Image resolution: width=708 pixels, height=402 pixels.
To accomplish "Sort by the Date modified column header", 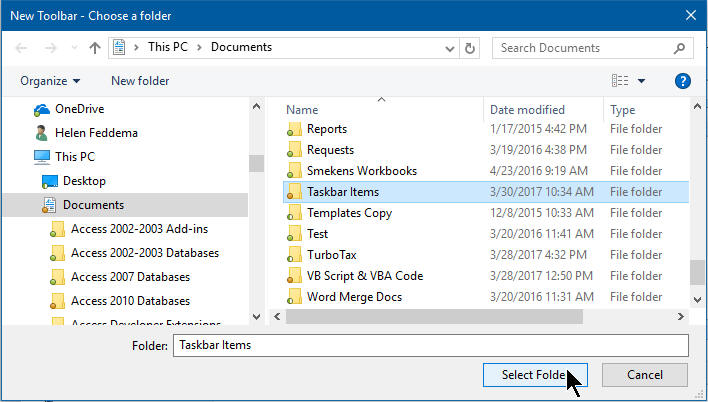I will pos(527,110).
